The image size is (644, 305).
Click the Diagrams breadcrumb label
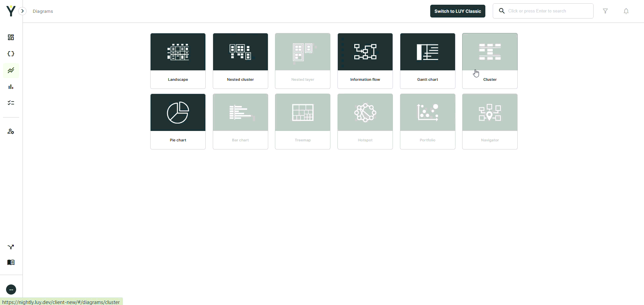pyautogui.click(x=43, y=11)
